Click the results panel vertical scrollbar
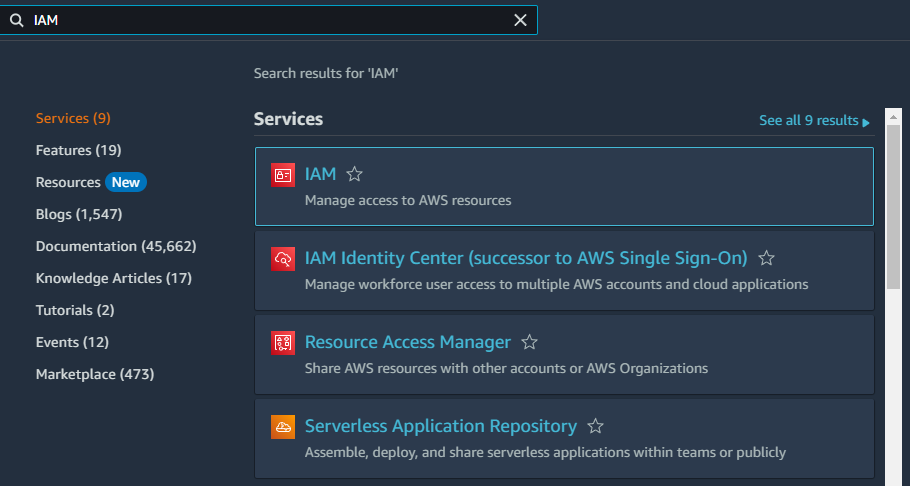 click(x=894, y=200)
